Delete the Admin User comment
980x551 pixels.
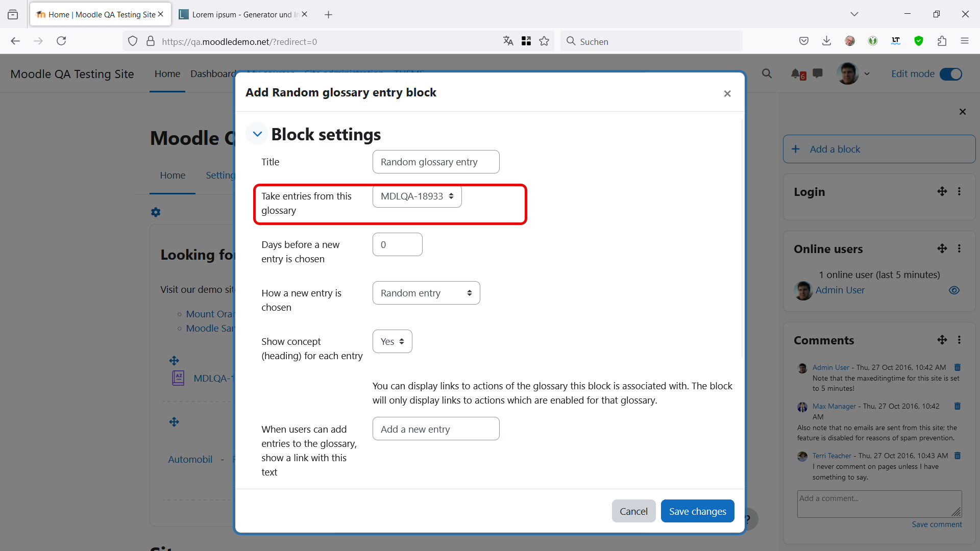coord(958,367)
